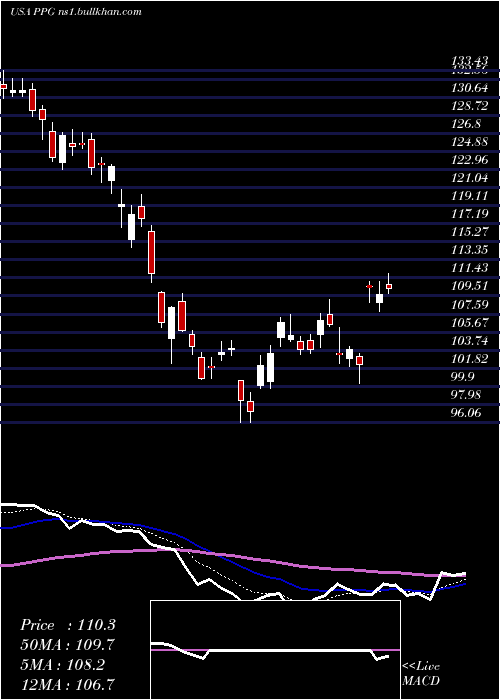Click the 103.74 price level label
This screenshot has width=500, height=700.
click(x=469, y=341)
